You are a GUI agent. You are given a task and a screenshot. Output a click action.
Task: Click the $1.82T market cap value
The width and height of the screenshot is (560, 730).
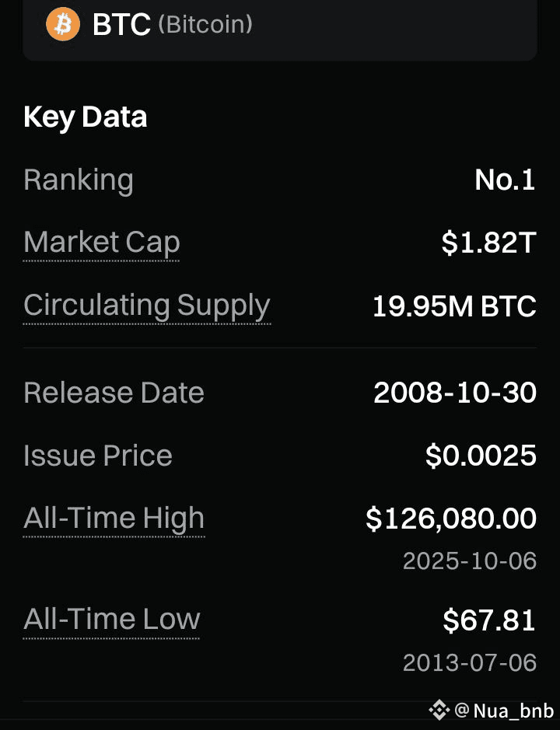488,243
